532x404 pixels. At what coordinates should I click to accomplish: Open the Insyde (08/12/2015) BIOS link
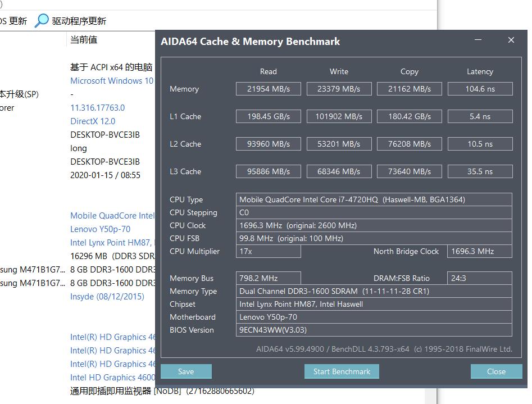tap(107, 296)
